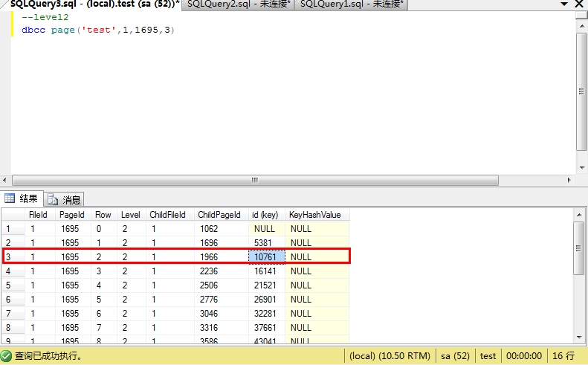This screenshot has width=588, height=365.
Task: Click ChildPageId cell 1062
Action: point(222,229)
